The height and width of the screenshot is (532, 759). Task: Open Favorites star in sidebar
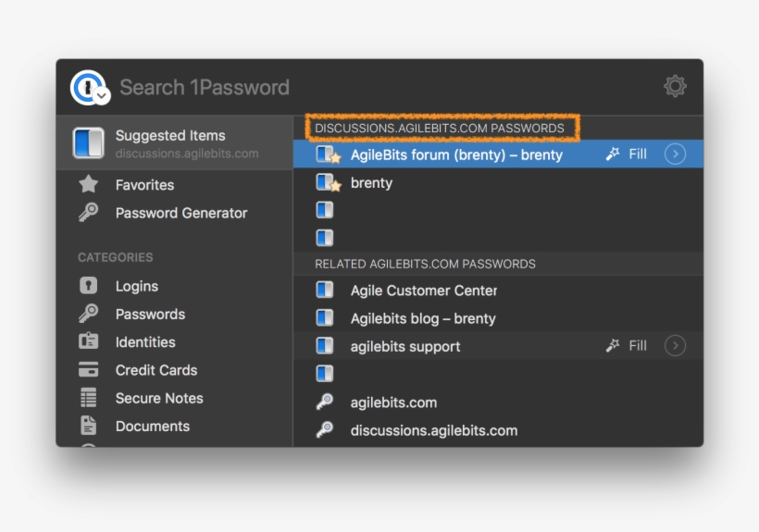89,185
